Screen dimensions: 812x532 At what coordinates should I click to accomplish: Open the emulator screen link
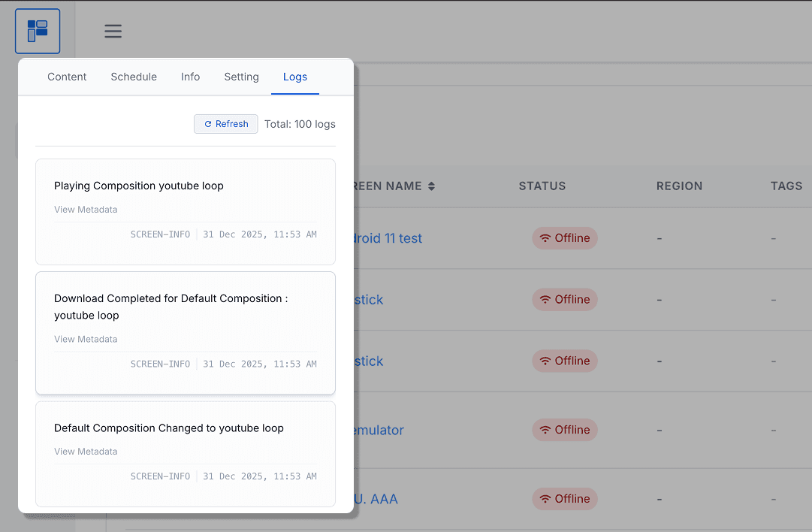point(379,430)
